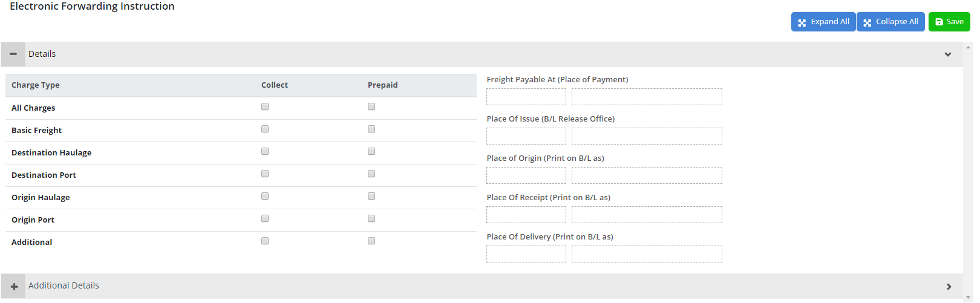Click wide Place Of Delivery text field
Viewport: 980px width, 303px height.
(x=647, y=255)
